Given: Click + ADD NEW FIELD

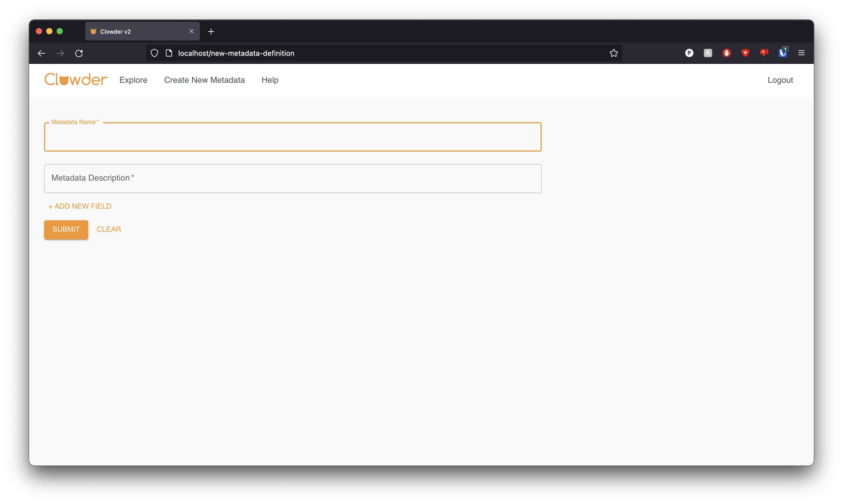Looking at the screenshot, I should pyautogui.click(x=80, y=206).
